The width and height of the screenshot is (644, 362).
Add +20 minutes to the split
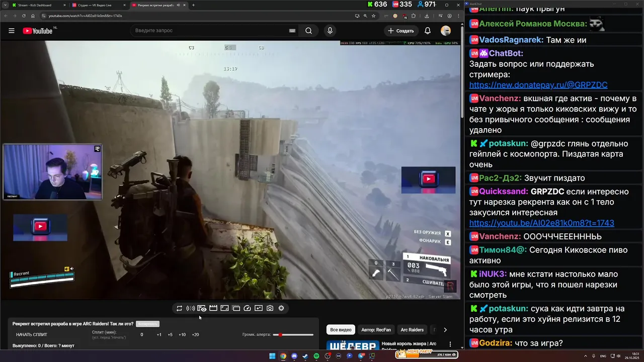[x=195, y=335]
